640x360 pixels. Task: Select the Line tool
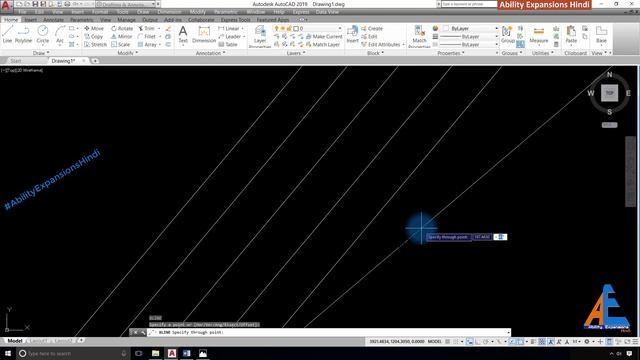tap(7, 34)
